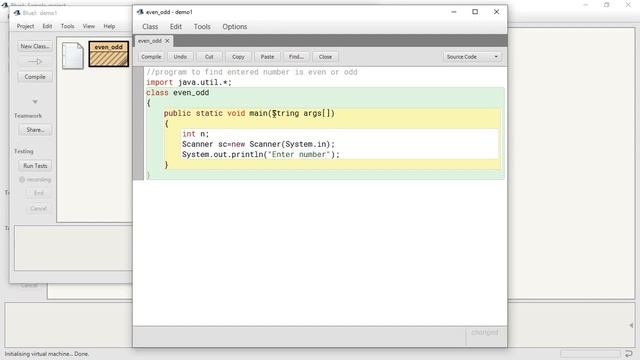Click Cancel under recording in BlueJ
This screenshot has height=360, width=640.
coord(38,209)
